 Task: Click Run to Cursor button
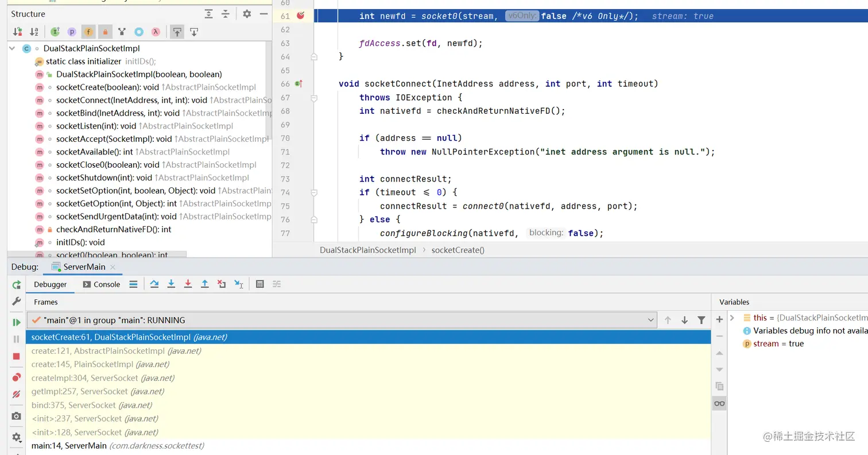[x=239, y=284]
